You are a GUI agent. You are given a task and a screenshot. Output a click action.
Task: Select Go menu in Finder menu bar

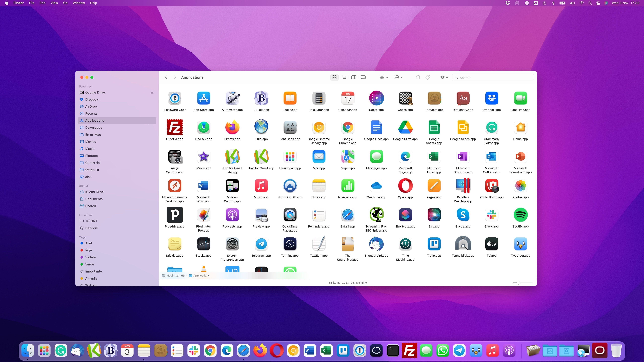click(65, 3)
